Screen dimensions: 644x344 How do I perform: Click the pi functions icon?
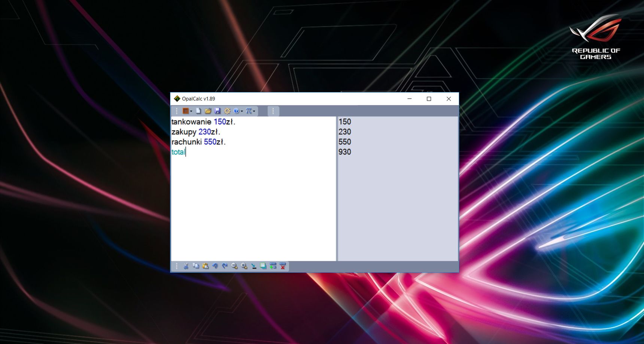coord(249,111)
